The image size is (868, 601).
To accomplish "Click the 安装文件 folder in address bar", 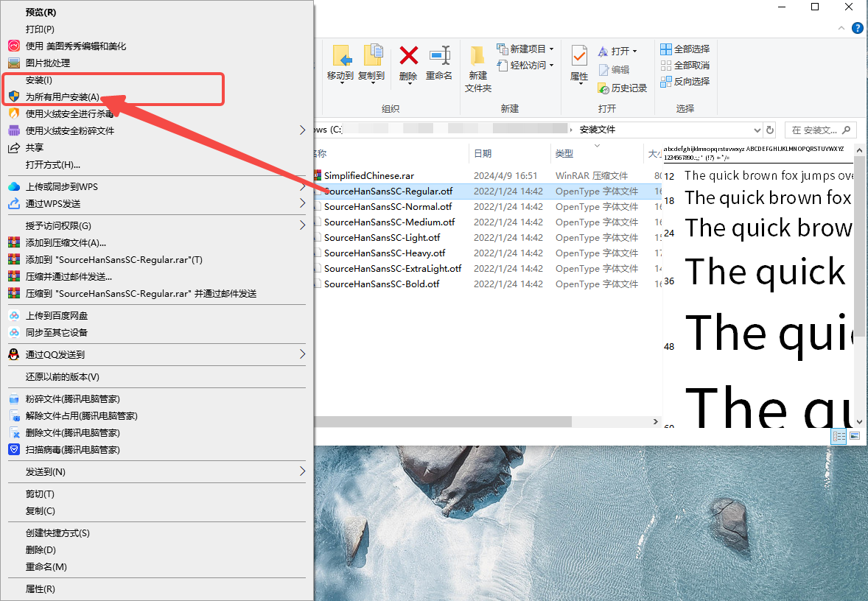I will pyautogui.click(x=598, y=130).
